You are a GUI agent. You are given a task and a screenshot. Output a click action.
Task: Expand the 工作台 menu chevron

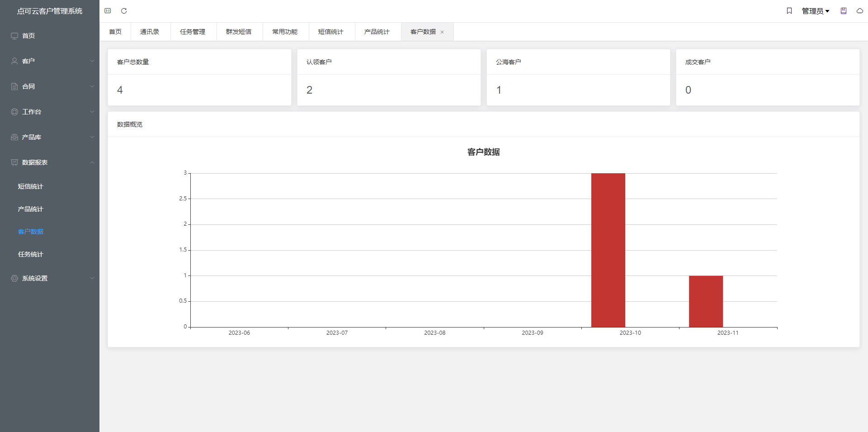point(92,112)
